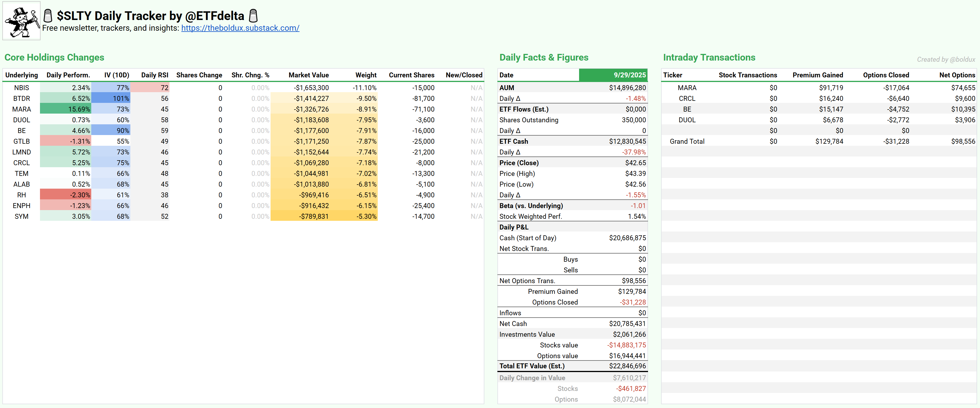Viewport: 980px width, 408px height.
Task: Open the theboldux.substack.com link
Action: tap(240, 28)
